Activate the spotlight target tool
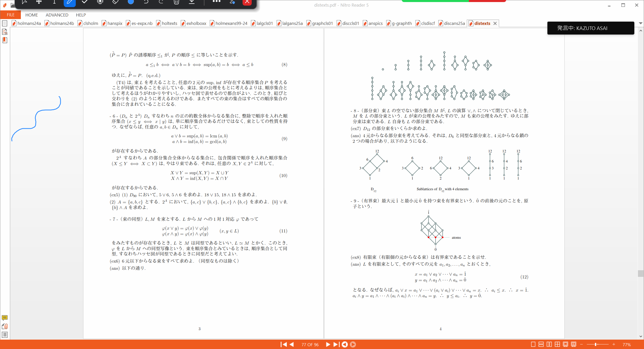 (x=100, y=2)
